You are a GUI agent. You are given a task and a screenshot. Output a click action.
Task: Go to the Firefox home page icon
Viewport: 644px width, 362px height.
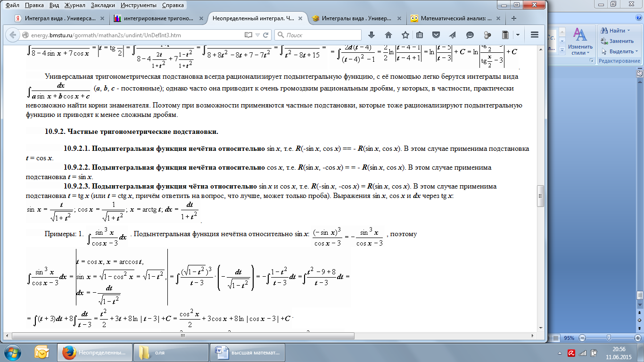388,35
